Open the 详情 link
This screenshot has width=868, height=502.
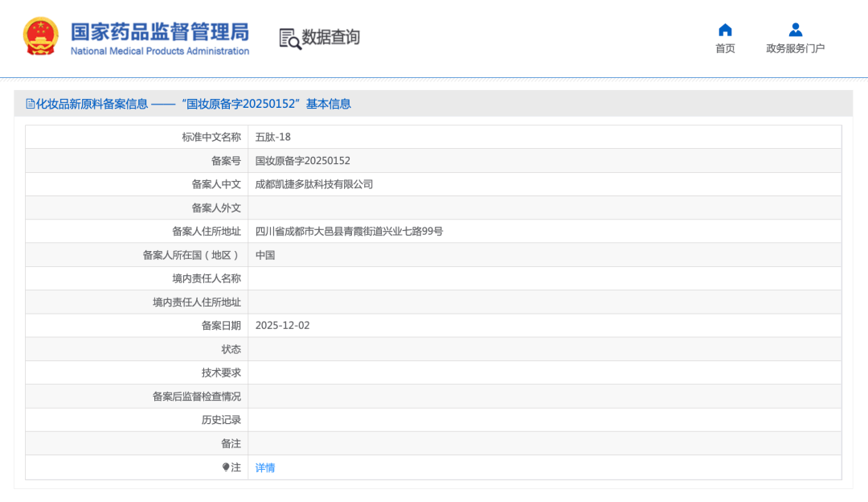point(266,467)
